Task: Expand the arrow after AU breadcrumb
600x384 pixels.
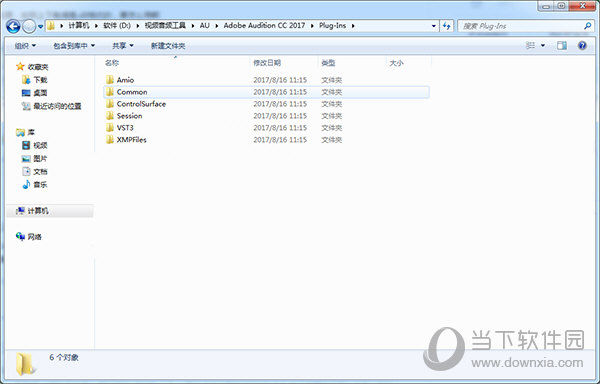Action: pyautogui.click(x=217, y=26)
